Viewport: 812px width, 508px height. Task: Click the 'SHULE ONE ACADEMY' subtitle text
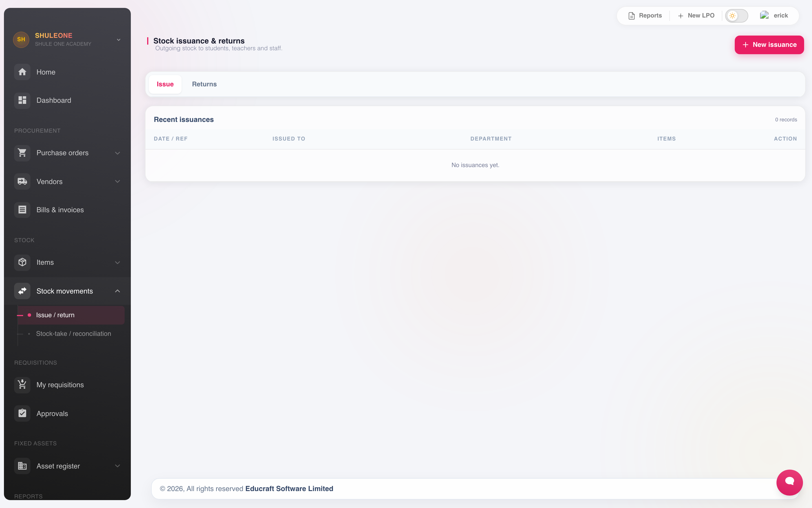point(63,44)
